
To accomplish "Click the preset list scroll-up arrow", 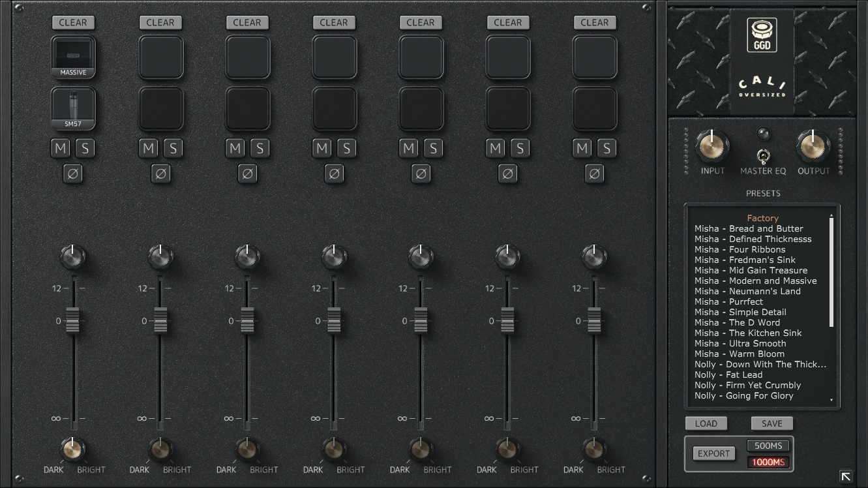I will pyautogui.click(x=831, y=215).
